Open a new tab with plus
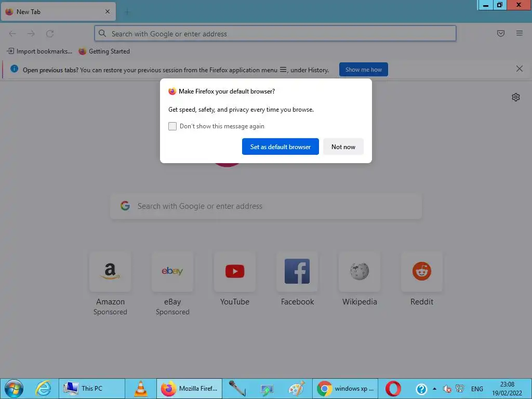 tap(127, 12)
